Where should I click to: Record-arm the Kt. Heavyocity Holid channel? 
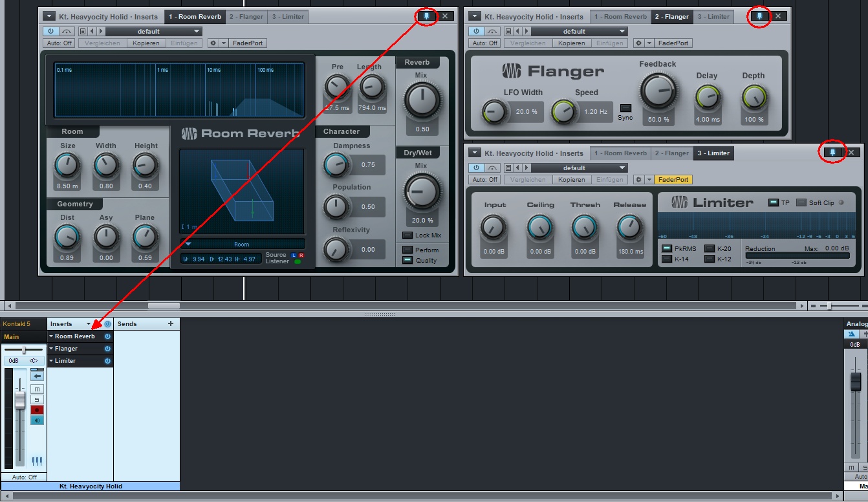pos(37,410)
